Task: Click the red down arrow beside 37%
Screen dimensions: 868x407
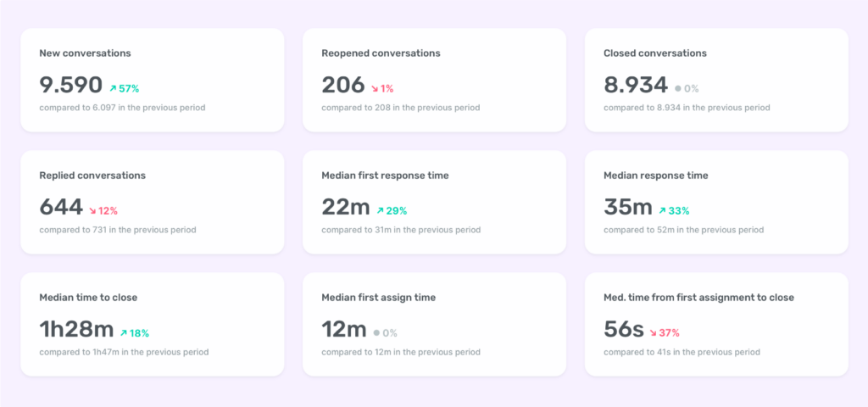Action: (x=654, y=332)
